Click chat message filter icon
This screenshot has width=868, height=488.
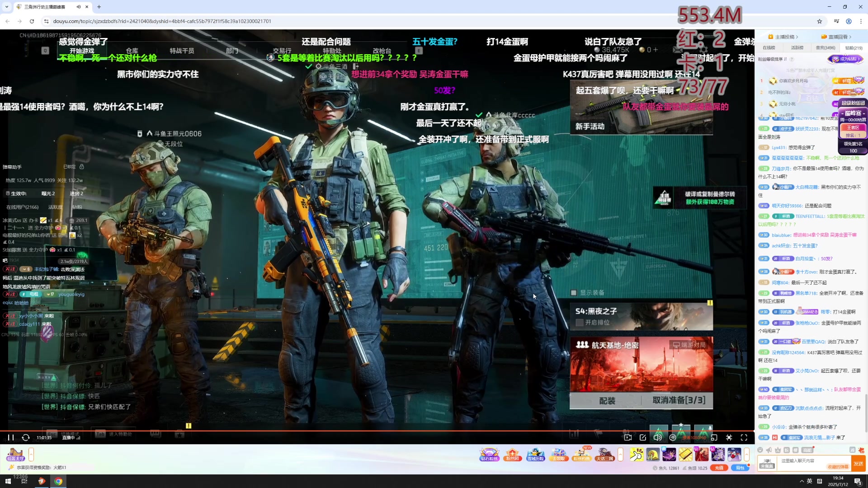pos(852,450)
